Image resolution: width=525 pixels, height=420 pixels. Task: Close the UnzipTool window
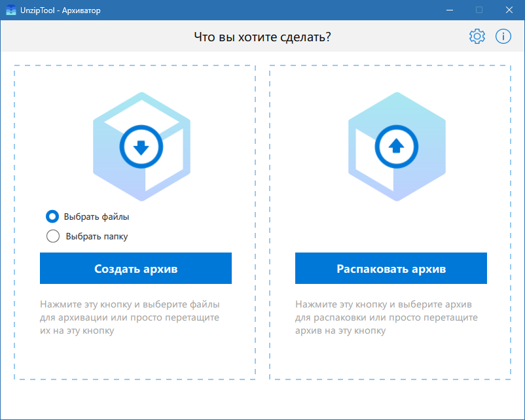[x=509, y=10]
